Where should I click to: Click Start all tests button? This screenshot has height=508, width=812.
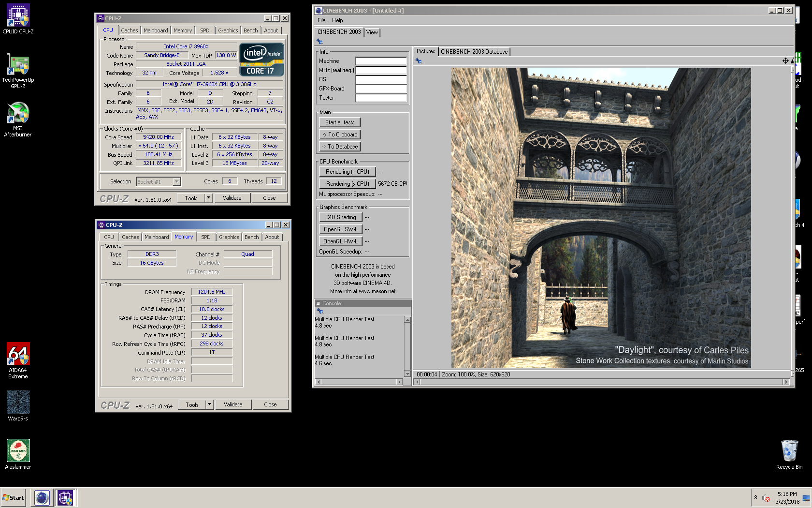(x=340, y=122)
